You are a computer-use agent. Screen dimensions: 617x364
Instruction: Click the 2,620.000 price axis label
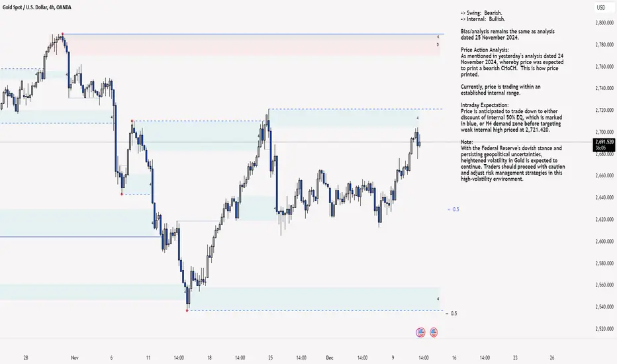pyautogui.click(x=604, y=219)
